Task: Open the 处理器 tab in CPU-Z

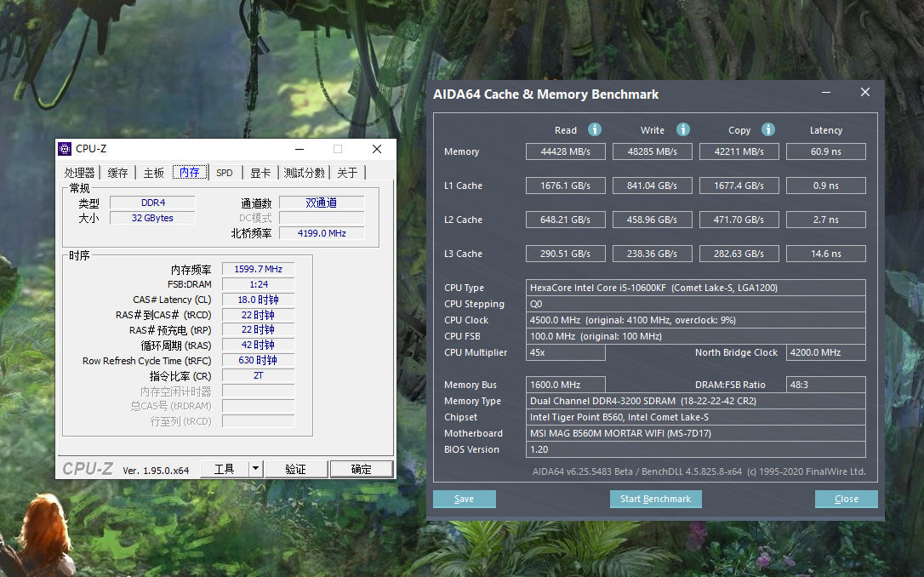Action: [80, 173]
